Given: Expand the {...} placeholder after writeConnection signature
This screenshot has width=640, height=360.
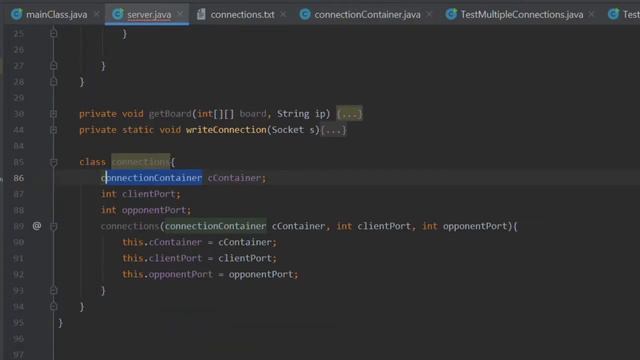Looking at the screenshot, I should [333, 130].
